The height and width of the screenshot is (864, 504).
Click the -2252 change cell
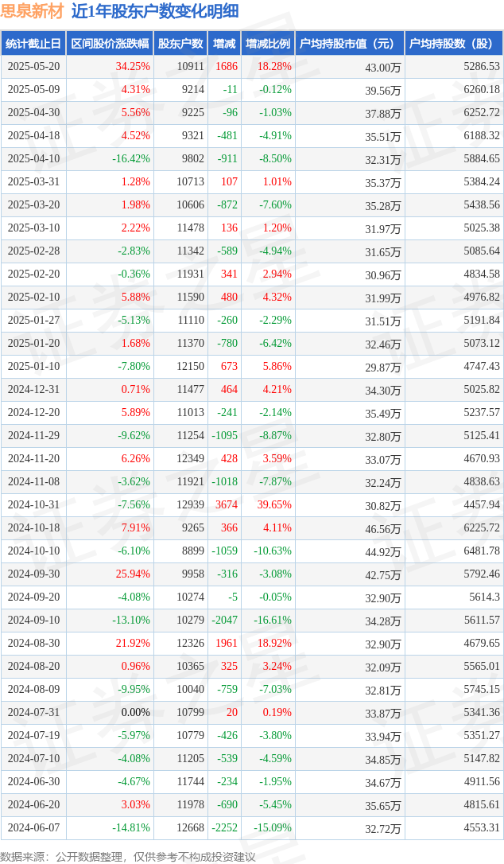tap(225, 827)
